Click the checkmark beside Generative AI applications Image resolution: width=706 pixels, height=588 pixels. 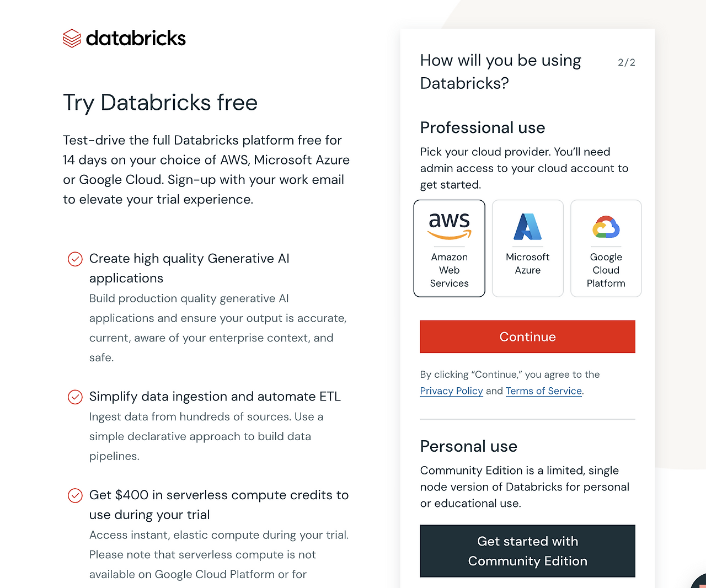pos(75,259)
